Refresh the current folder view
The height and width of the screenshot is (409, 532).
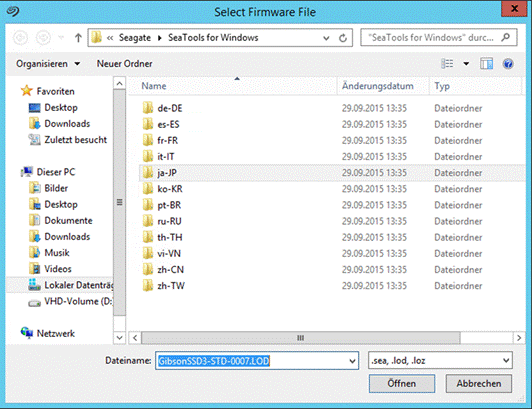coord(343,38)
